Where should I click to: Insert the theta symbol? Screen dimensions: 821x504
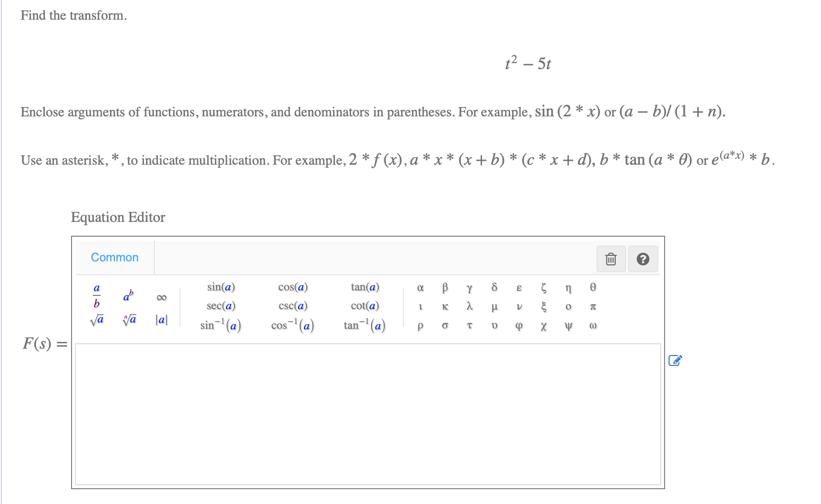[x=593, y=287]
